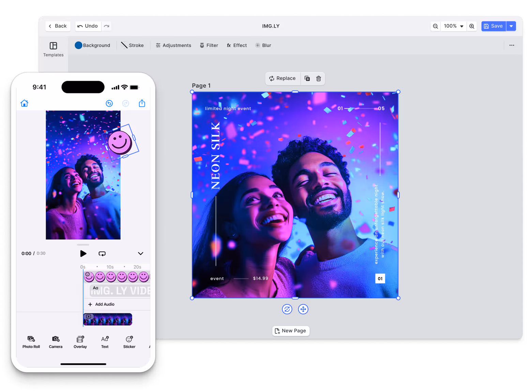Undo the last action

click(88, 26)
